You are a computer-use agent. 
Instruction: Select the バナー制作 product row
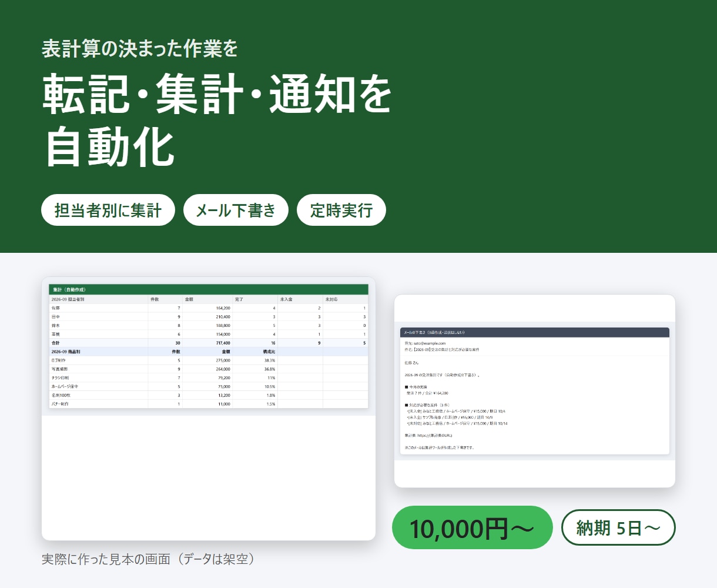coord(209,404)
